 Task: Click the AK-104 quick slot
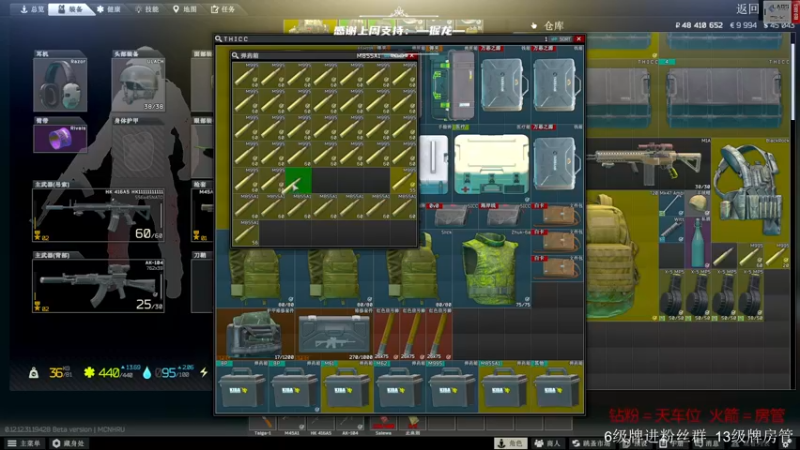tap(349, 425)
